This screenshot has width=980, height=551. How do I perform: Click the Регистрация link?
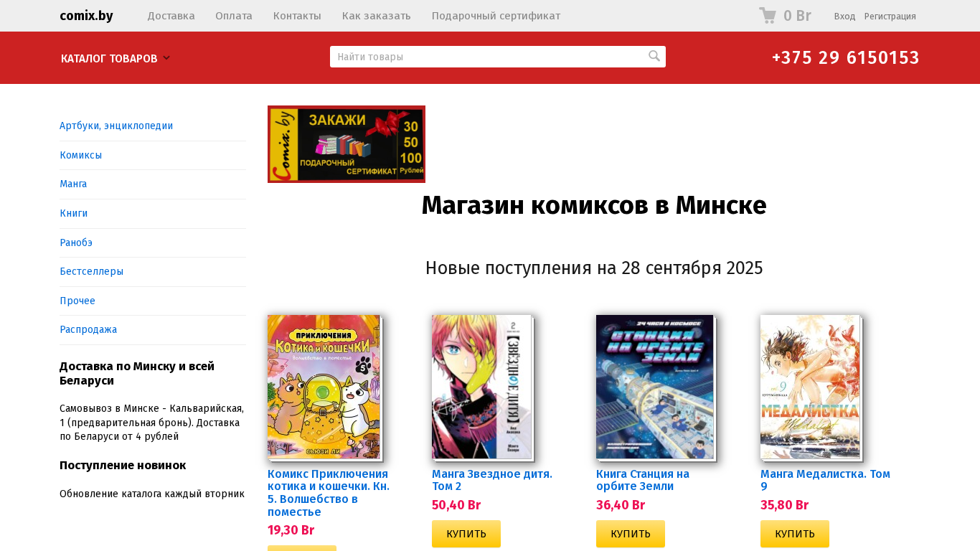(890, 17)
